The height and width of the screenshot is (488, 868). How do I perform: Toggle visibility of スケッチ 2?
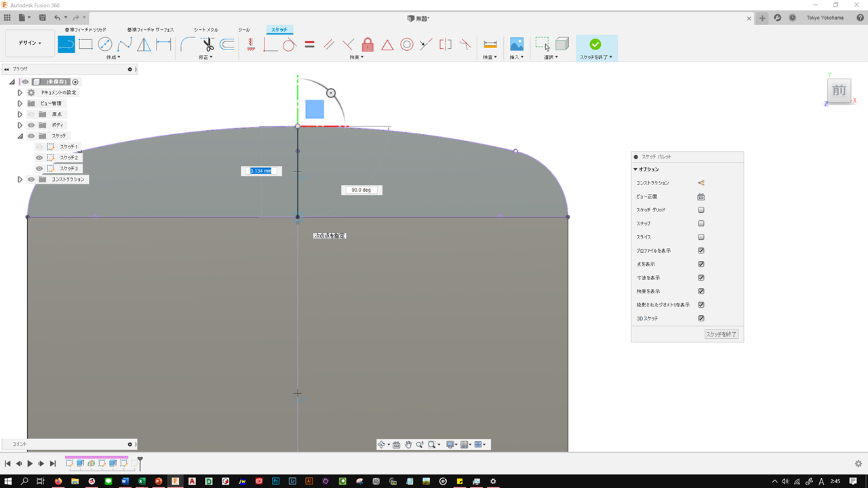click(x=39, y=158)
